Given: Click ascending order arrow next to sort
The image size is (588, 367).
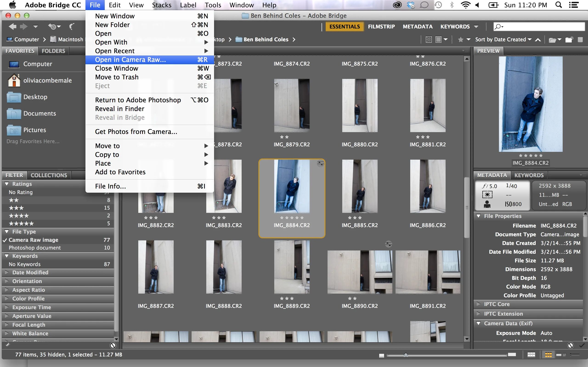Looking at the screenshot, I should coord(538,39).
